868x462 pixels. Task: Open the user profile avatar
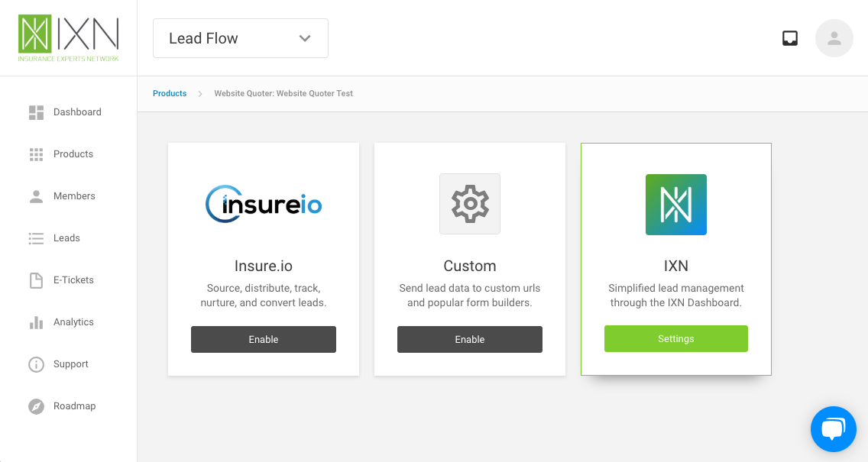click(x=834, y=38)
